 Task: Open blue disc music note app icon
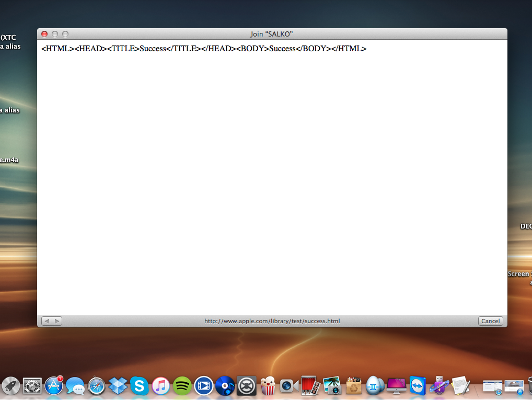(x=225, y=386)
